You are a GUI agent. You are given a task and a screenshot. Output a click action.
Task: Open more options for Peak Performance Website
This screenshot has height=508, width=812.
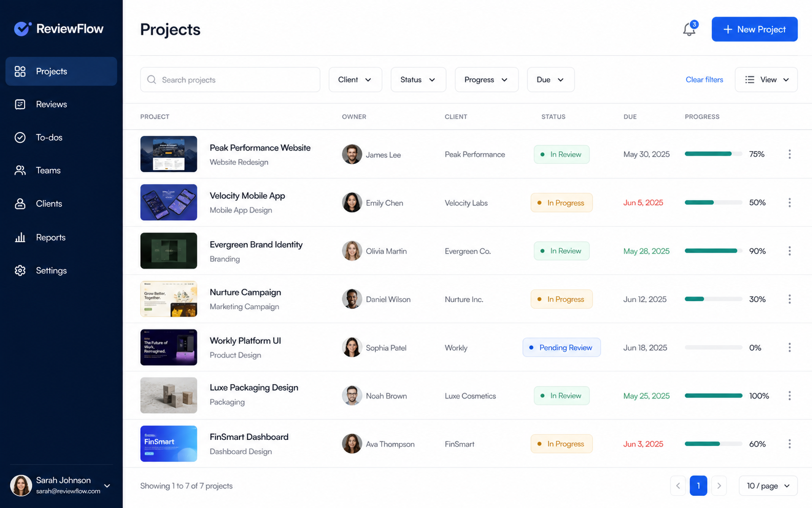tap(789, 154)
